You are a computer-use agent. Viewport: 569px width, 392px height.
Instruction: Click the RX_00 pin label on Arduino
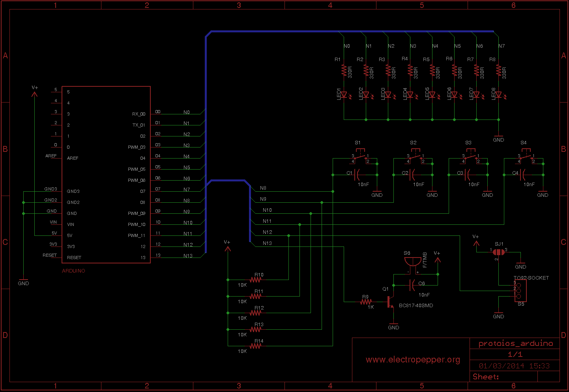[139, 114]
